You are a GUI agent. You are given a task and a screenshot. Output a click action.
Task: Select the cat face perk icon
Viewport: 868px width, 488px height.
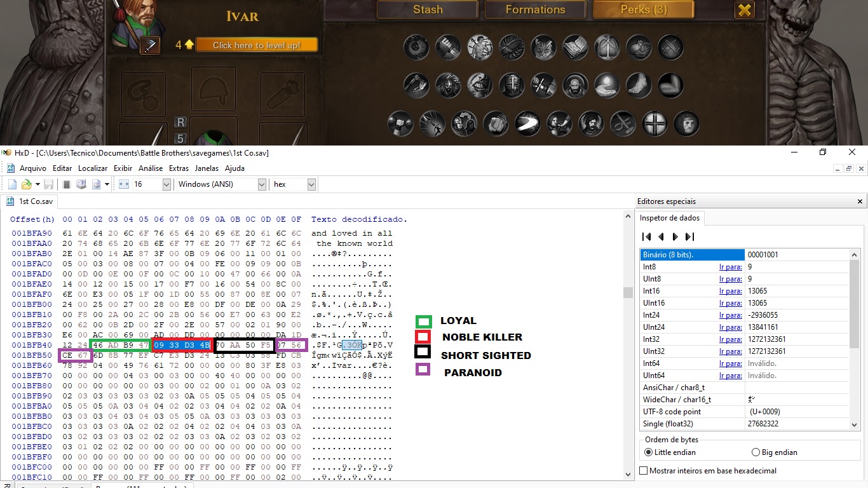[543, 47]
